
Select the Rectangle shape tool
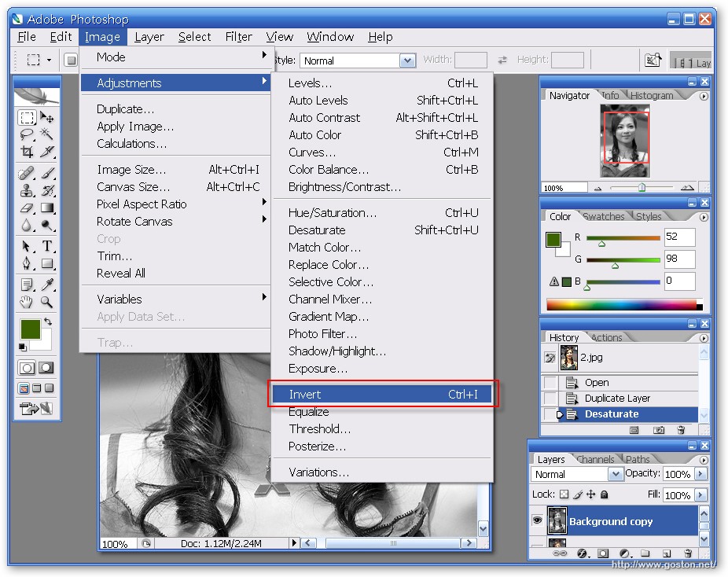click(x=47, y=263)
